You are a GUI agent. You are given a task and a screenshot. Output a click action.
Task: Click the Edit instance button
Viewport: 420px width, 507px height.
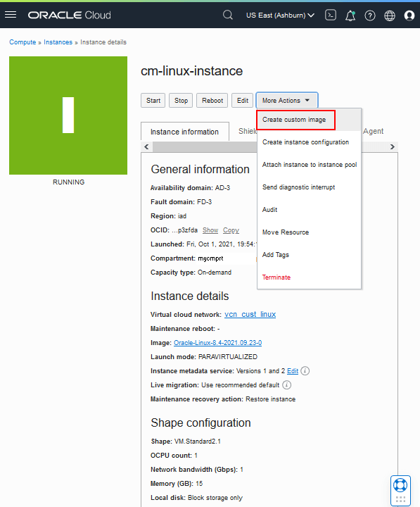tap(242, 101)
